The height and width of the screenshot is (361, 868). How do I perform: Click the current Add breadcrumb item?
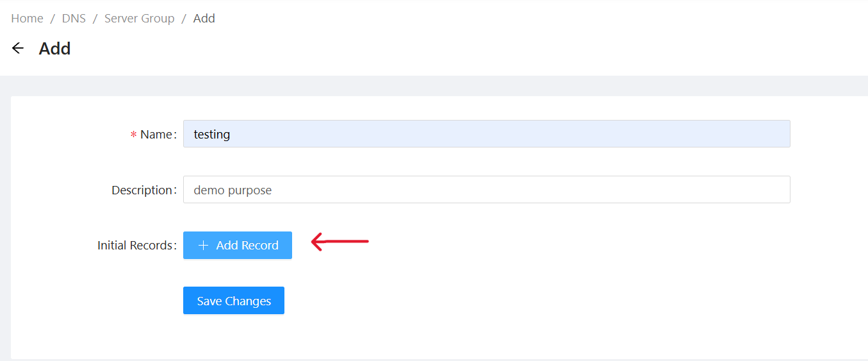pyautogui.click(x=204, y=19)
